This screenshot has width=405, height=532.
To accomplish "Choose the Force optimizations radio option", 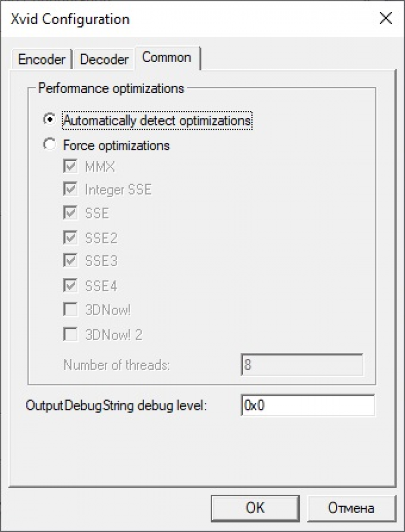I will [50, 145].
